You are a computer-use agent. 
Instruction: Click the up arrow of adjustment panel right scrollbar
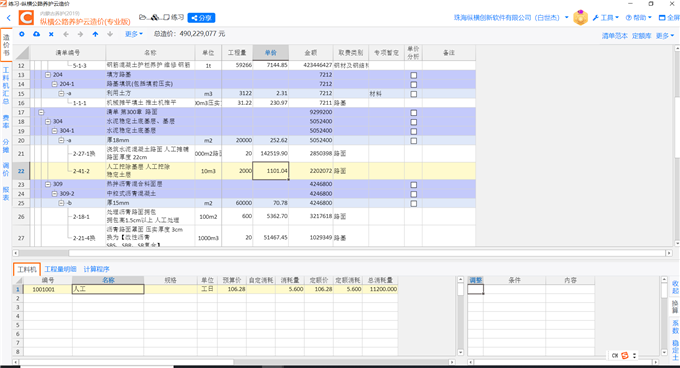tap(664, 280)
